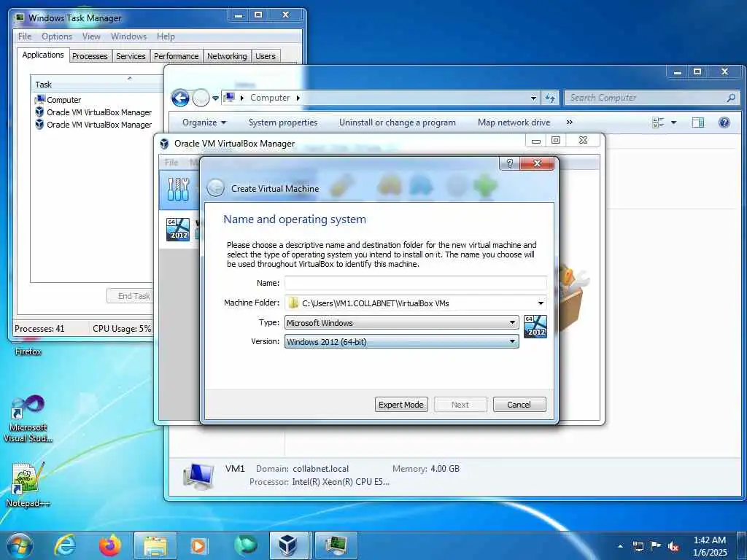
Task: Open the recent pages dropdown beside Forward
Action: pos(215,98)
